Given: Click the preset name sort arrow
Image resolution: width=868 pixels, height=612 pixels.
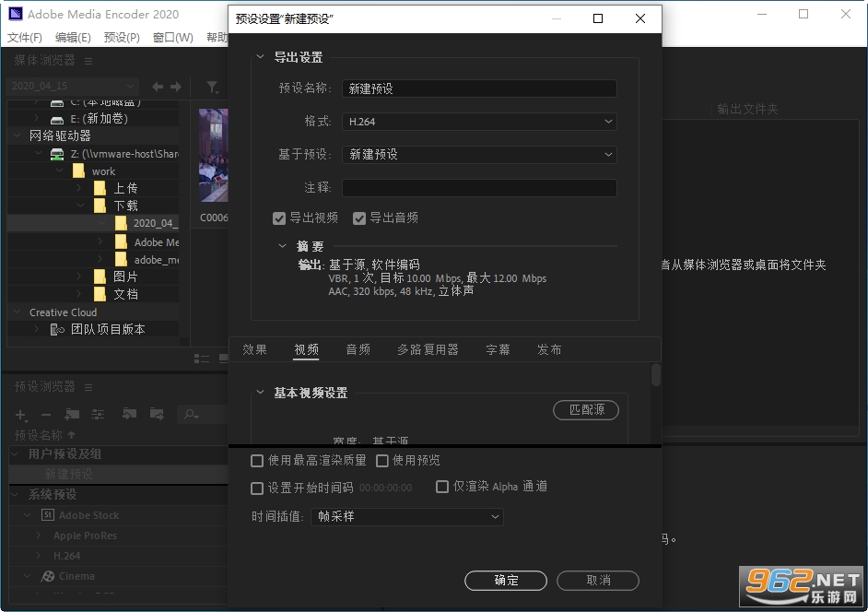Looking at the screenshot, I should (x=71, y=435).
